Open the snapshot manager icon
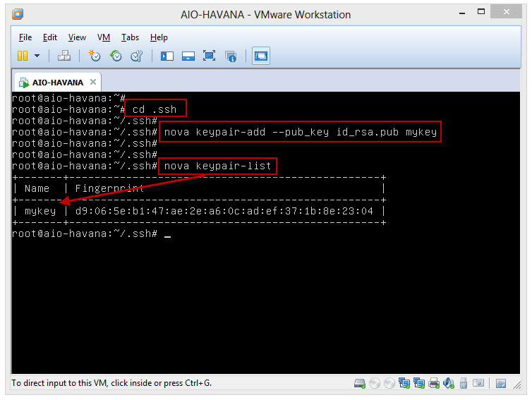This screenshot has height=400, width=532. (x=137, y=56)
